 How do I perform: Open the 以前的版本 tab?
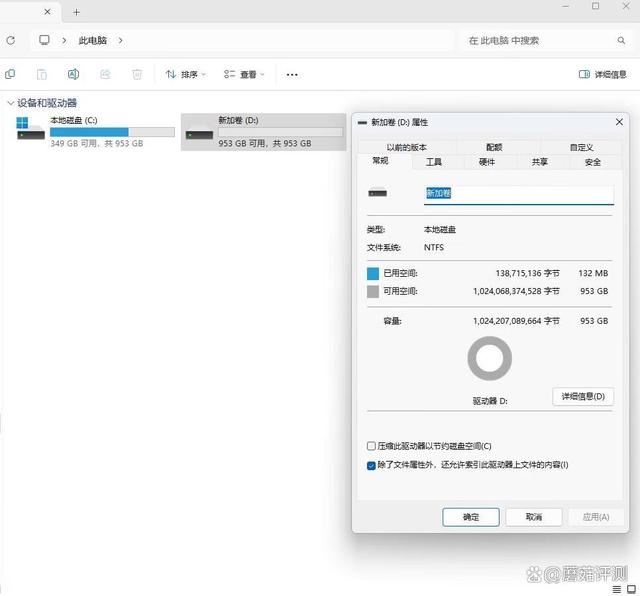406,147
